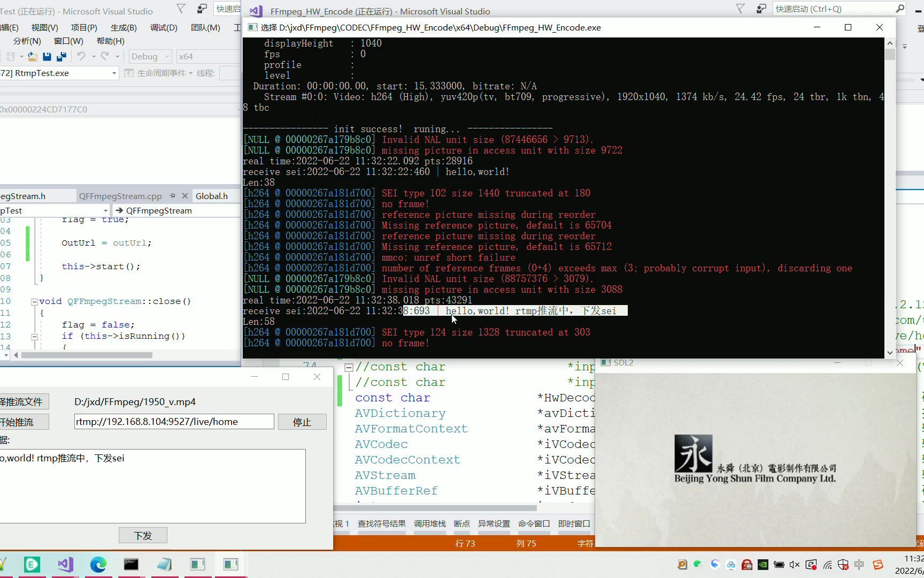Click the greyed New Project toolbar icon

click(10, 56)
